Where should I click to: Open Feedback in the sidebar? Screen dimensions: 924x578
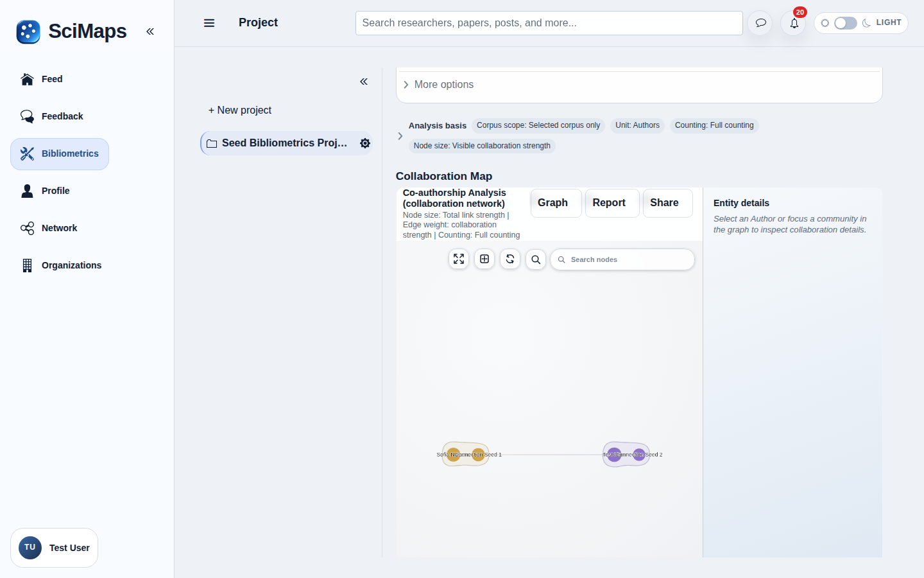(52, 116)
